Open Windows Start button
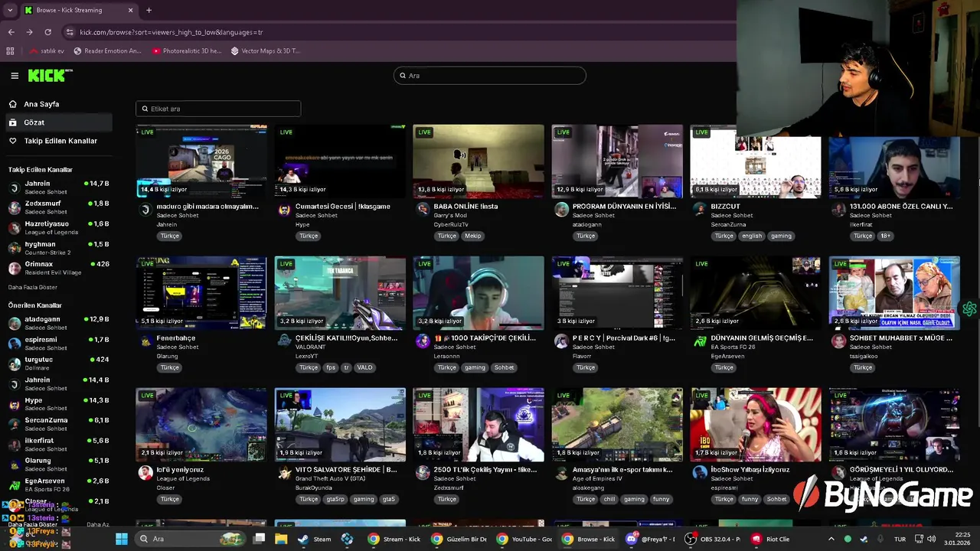Screen dimensions: 980x551 (122, 539)
